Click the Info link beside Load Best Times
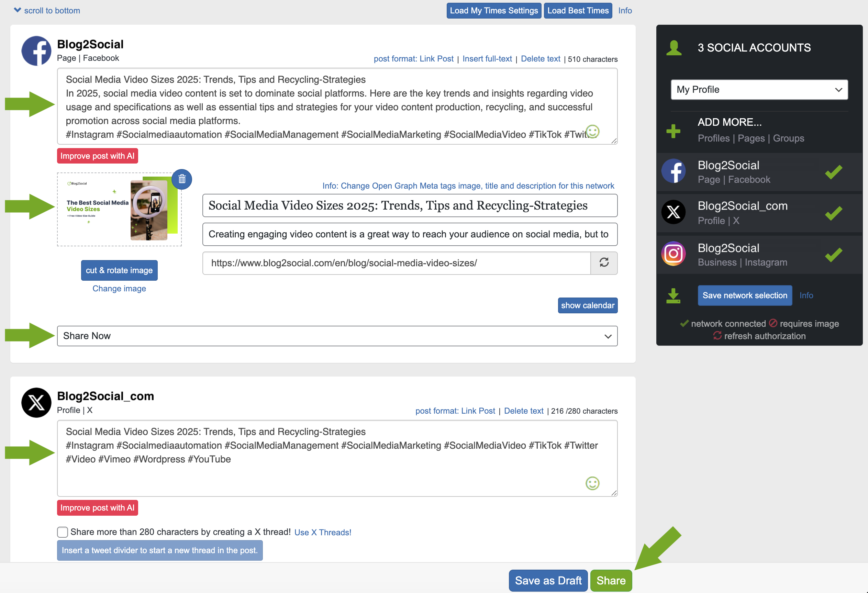 (625, 10)
